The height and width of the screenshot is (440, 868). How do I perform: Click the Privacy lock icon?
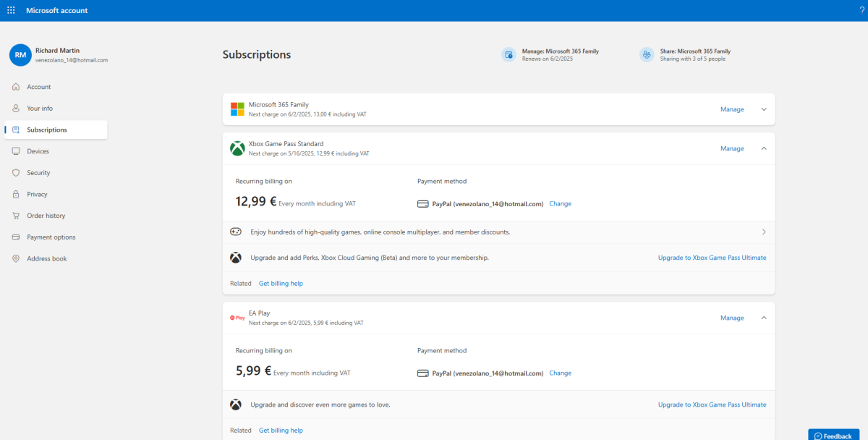point(16,194)
